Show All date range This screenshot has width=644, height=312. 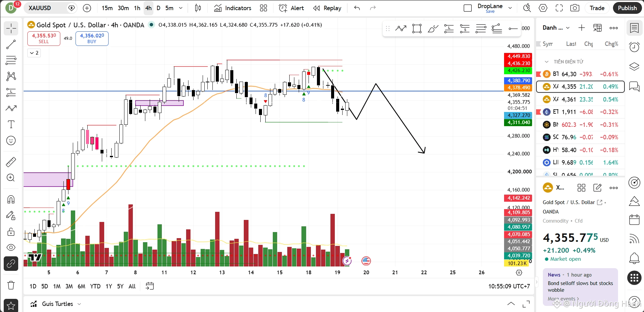(132, 286)
